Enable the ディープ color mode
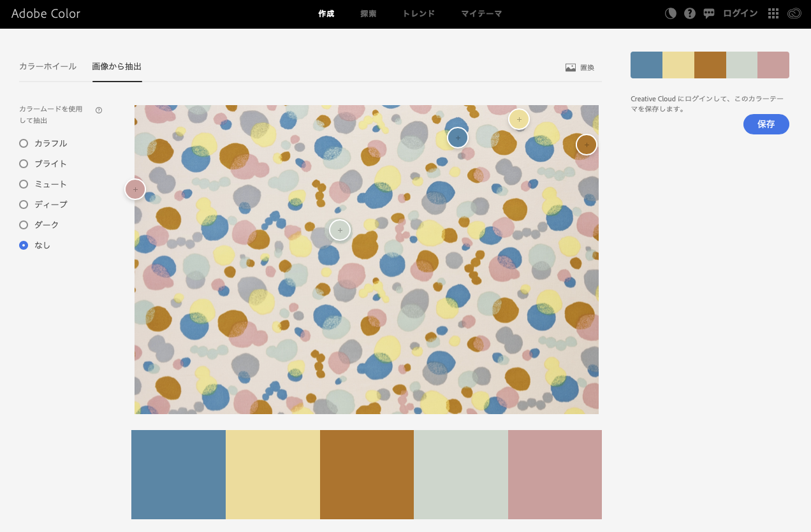This screenshot has width=811, height=532. coord(24,205)
